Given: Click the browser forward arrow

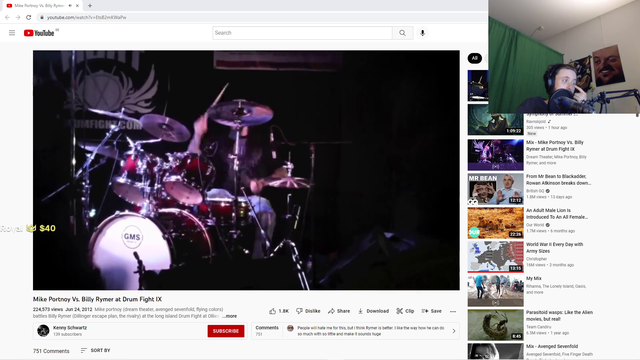Looking at the screenshot, I should click(18, 18).
